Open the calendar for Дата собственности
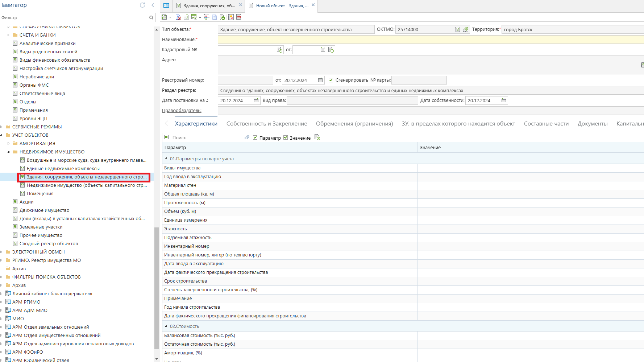 point(504,100)
